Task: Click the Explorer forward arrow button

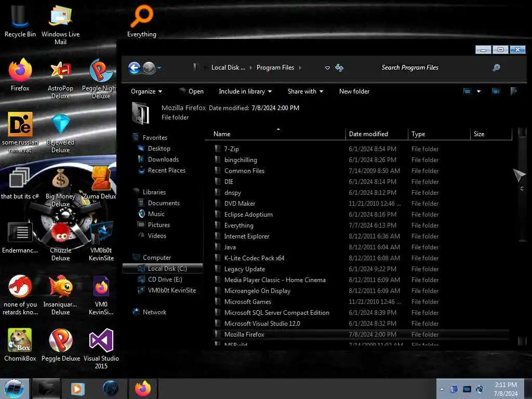Action: (x=149, y=68)
